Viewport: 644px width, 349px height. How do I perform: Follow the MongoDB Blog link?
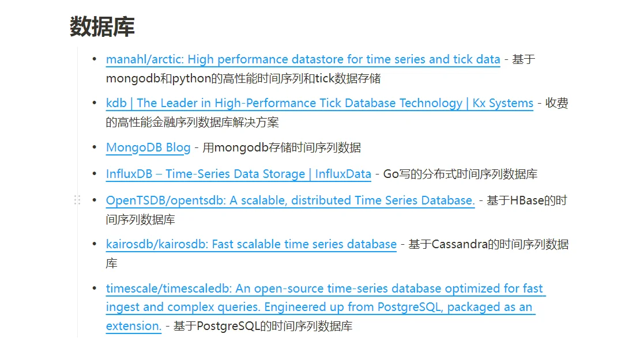[148, 147]
